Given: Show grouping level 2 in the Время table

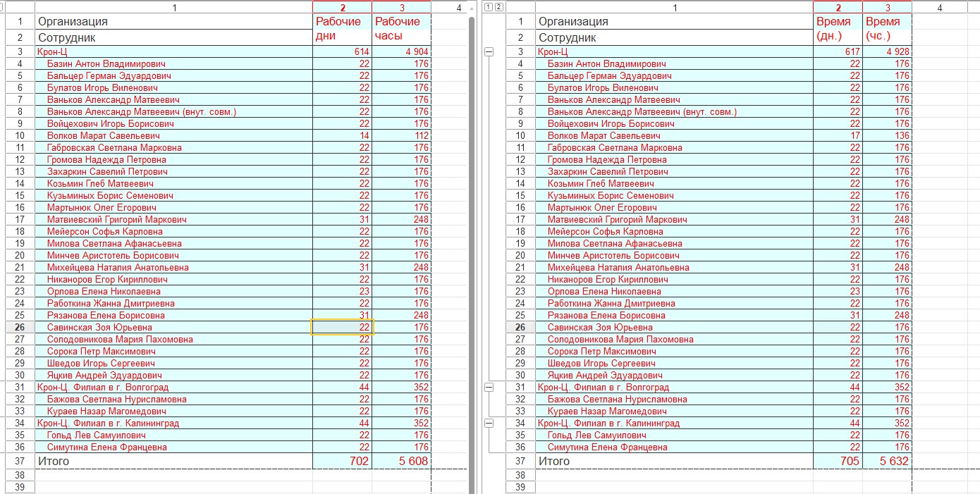Looking at the screenshot, I should tap(498, 7).
